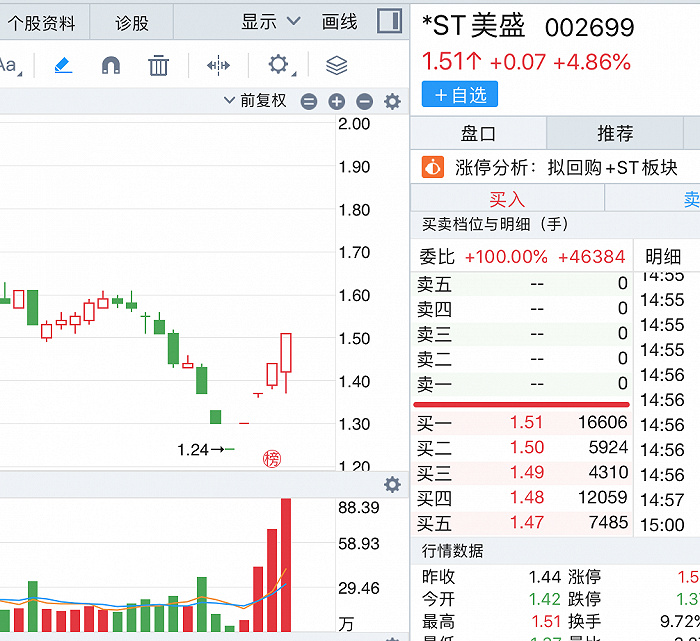This screenshot has height=641, width=700.
Task: Switch to the 推荐 tab
Action: 615,133
